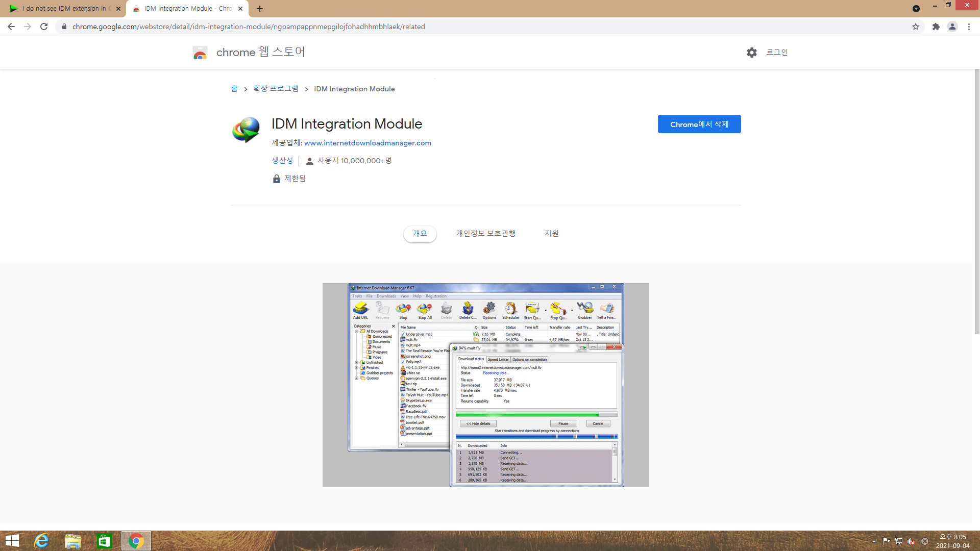Open tab search dropdown arrow
Image resolution: width=980 pixels, height=551 pixels.
tap(916, 9)
